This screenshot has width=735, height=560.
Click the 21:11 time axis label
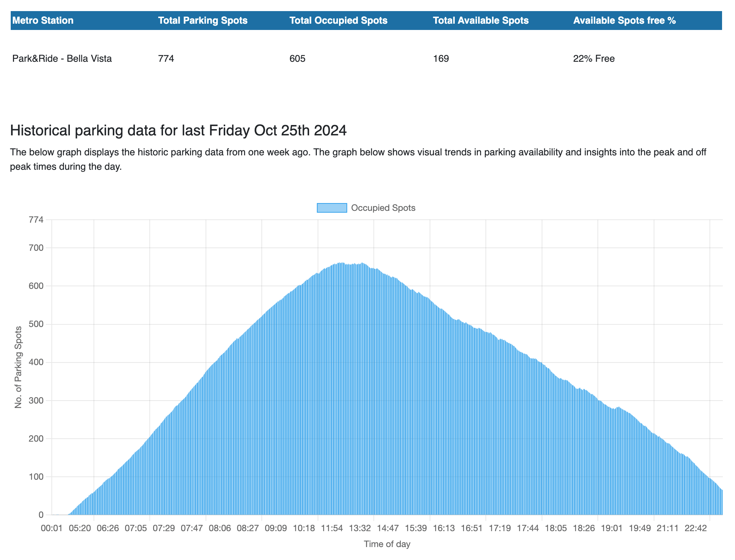[668, 528]
